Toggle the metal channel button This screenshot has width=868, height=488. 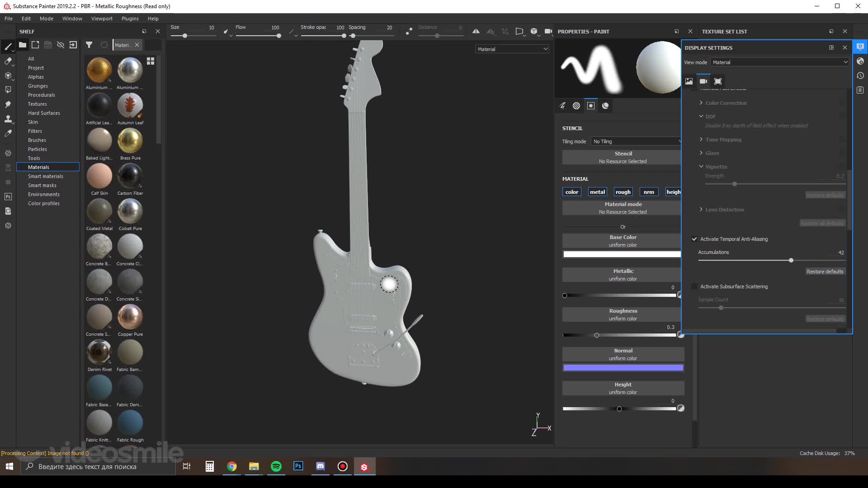point(597,192)
